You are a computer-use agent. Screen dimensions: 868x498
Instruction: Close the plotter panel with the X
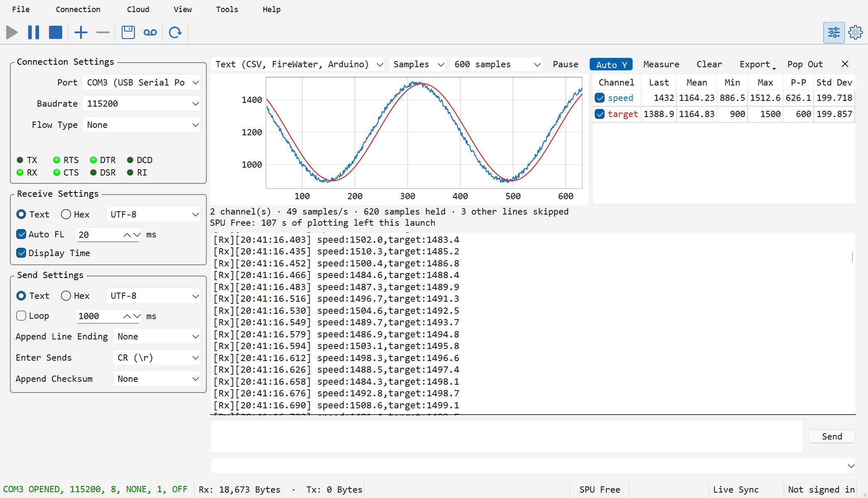(845, 64)
